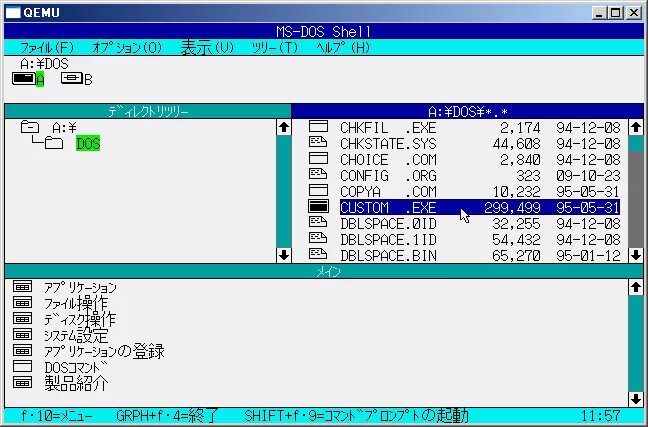The image size is (648, 427).
Task: Click the CUSTOM.EXE highlighted icon
Action: coord(318,206)
